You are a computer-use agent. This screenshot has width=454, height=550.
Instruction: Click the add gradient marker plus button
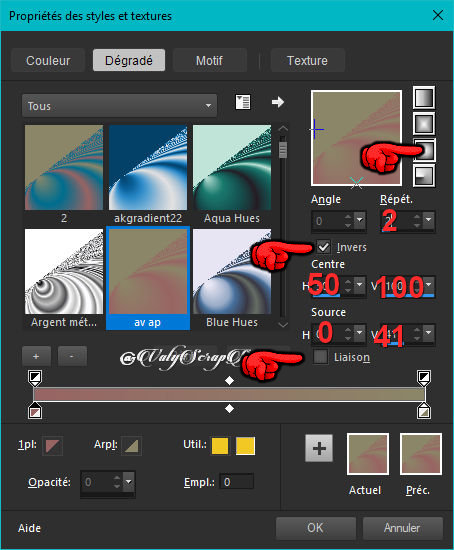[x=36, y=356]
